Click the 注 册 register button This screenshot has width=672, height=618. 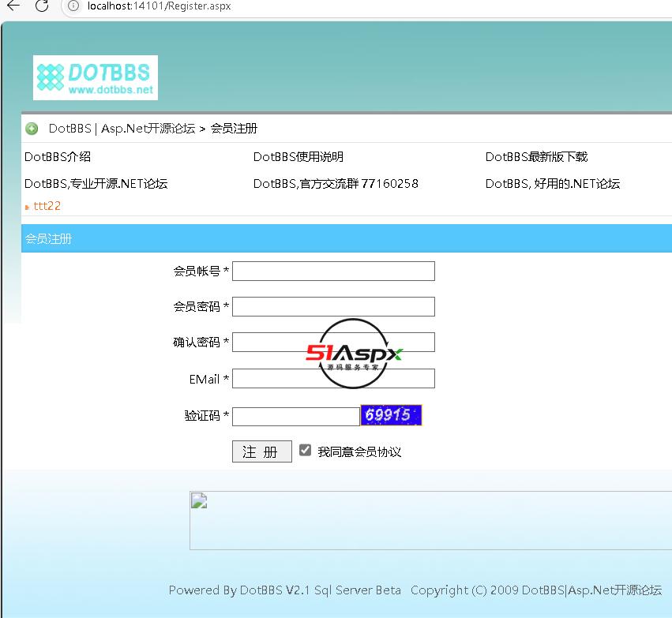point(262,451)
